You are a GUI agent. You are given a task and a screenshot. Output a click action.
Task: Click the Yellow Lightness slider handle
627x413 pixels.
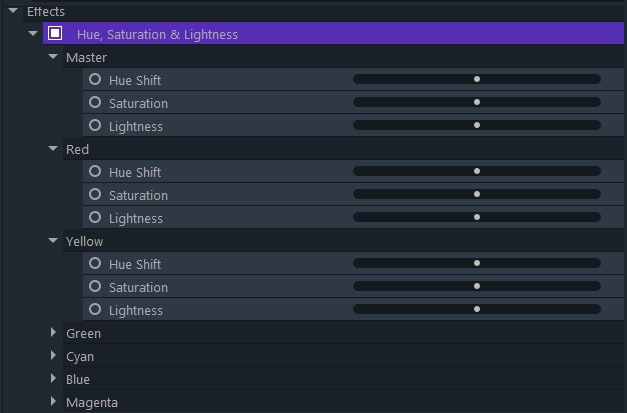tap(477, 309)
